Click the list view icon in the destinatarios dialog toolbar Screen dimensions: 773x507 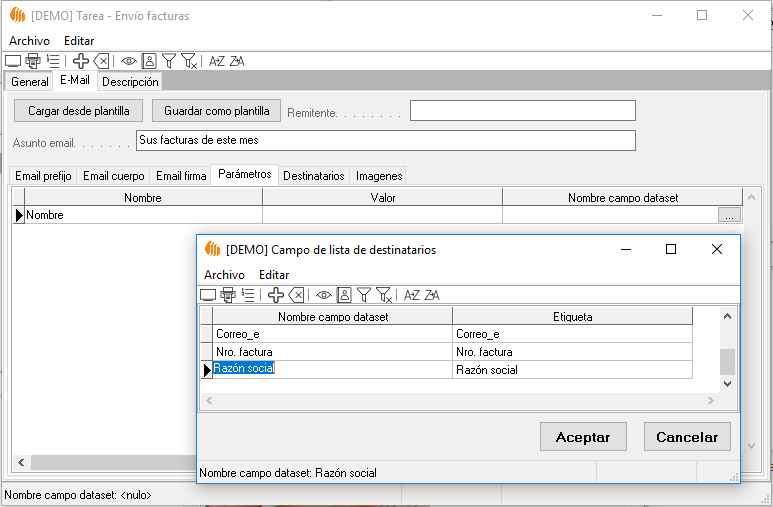tap(248, 295)
